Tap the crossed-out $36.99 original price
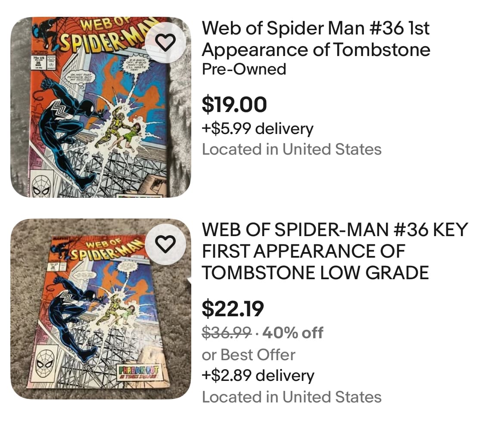 coord(227,333)
